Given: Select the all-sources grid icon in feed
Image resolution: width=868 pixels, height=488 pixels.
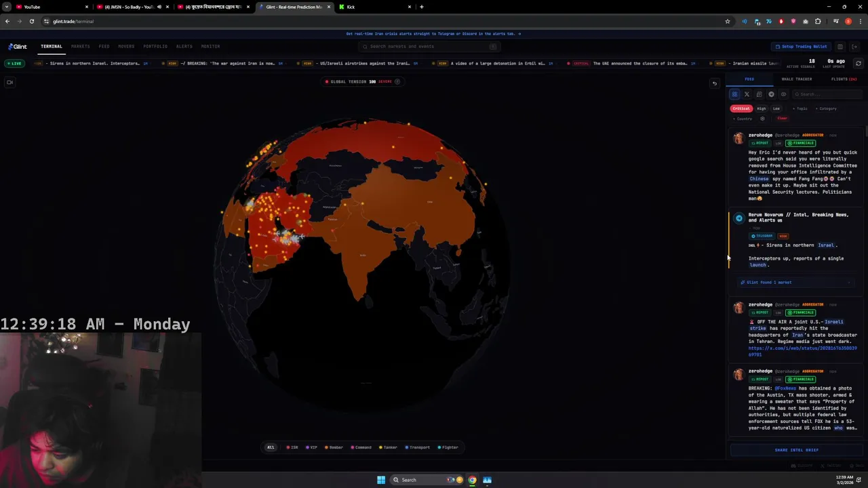Looking at the screenshot, I should 734,94.
